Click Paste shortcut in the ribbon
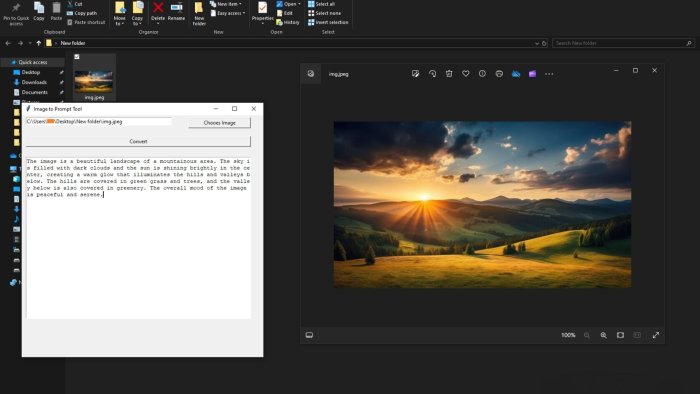Image resolution: width=700 pixels, height=394 pixels. click(86, 22)
